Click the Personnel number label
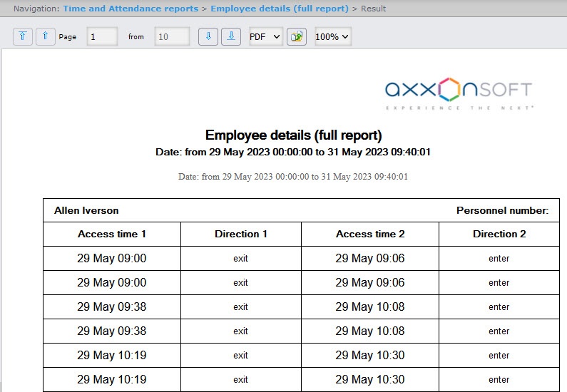 [502, 210]
